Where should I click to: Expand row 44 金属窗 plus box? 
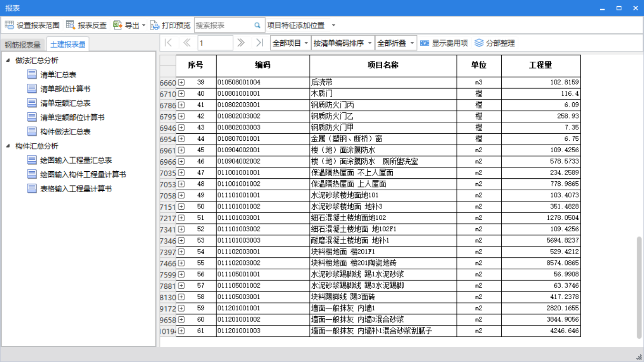click(x=181, y=139)
